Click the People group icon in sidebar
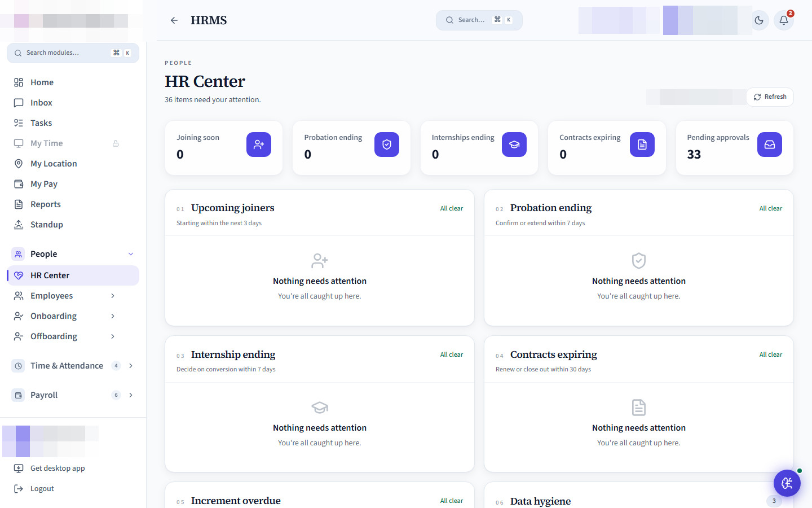 (19, 254)
